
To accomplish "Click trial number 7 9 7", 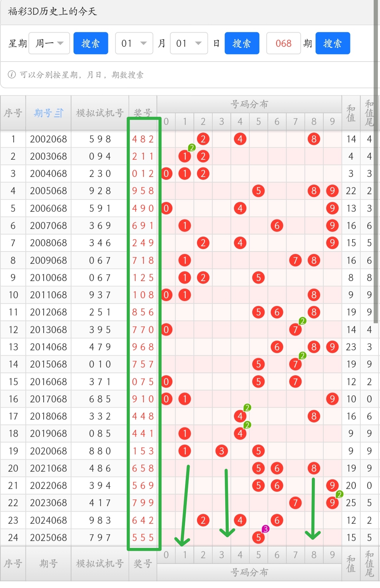I will 100,538.
